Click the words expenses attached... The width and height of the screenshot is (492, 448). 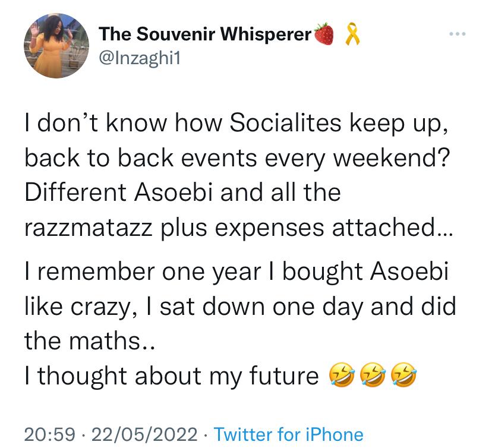[334, 228]
